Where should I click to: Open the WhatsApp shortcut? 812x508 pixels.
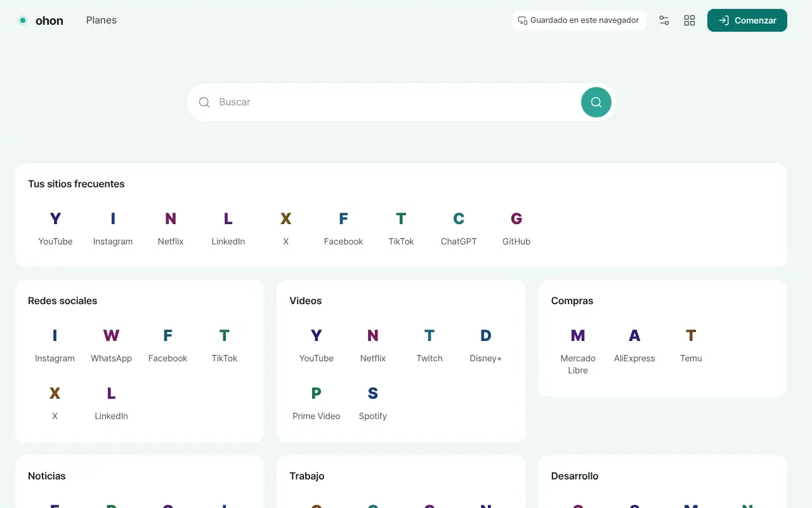[x=111, y=345]
